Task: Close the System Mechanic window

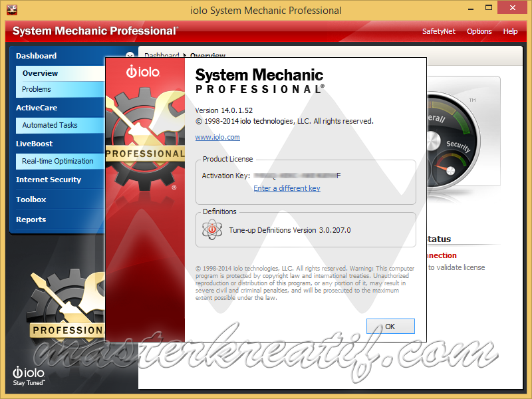Action: pyautogui.click(x=512, y=8)
